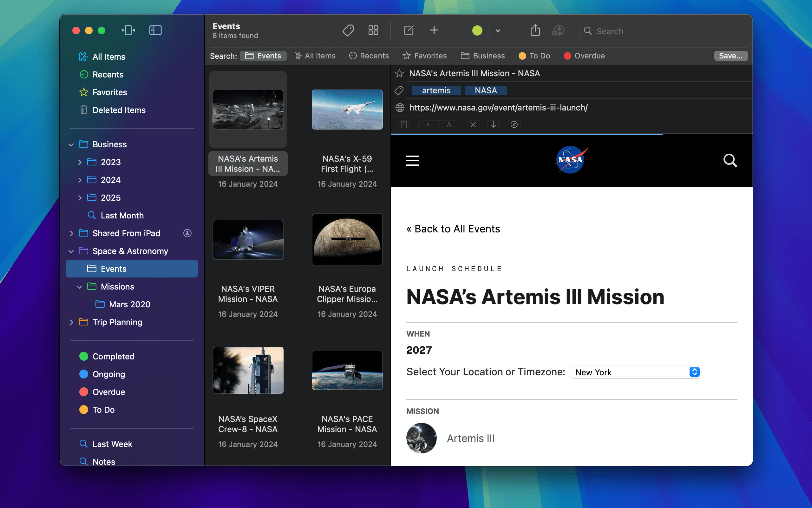Viewport: 812px width, 508px height.
Task: Open the collaboration people icon
Action: pyautogui.click(x=558, y=30)
